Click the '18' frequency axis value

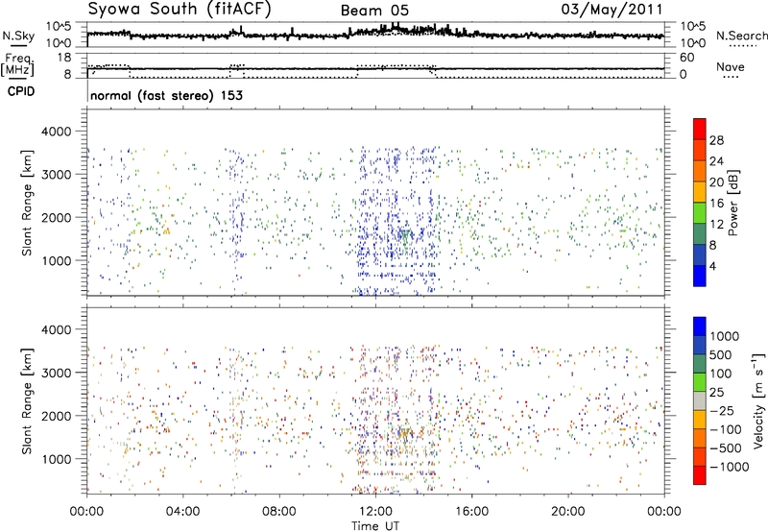click(64, 58)
